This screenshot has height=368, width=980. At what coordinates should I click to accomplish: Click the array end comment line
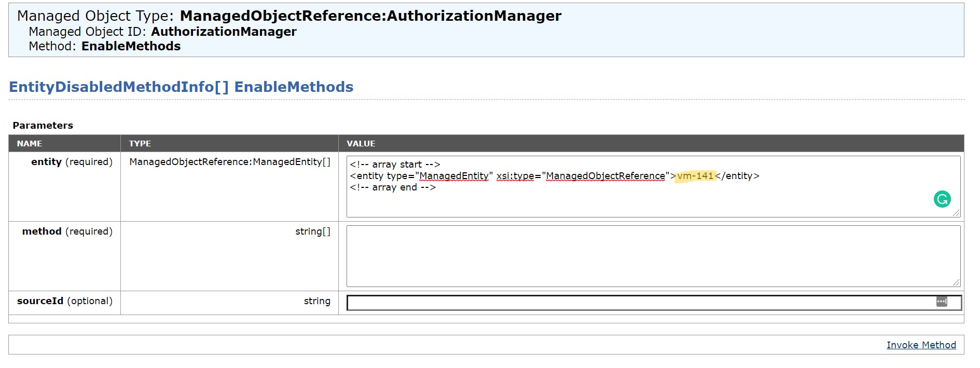(393, 187)
